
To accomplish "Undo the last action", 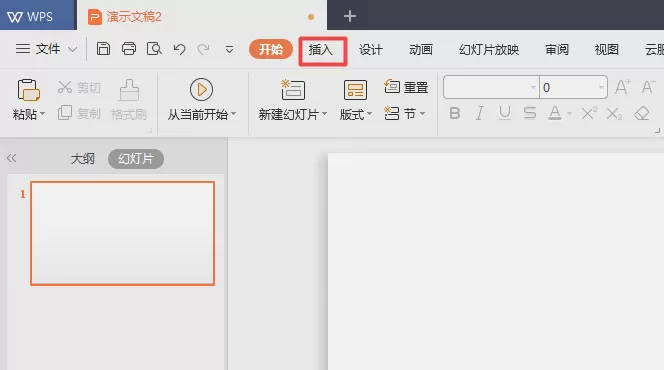I will (x=180, y=50).
